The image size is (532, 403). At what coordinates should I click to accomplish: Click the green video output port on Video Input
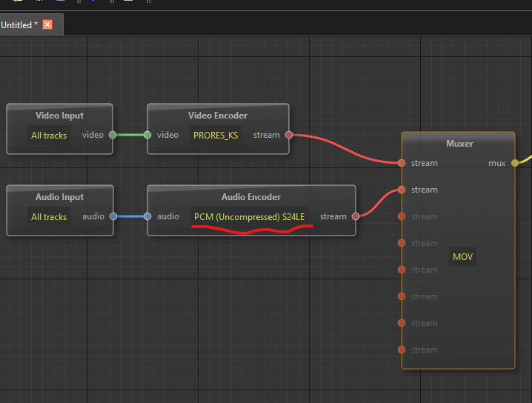click(x=113, y=135)
